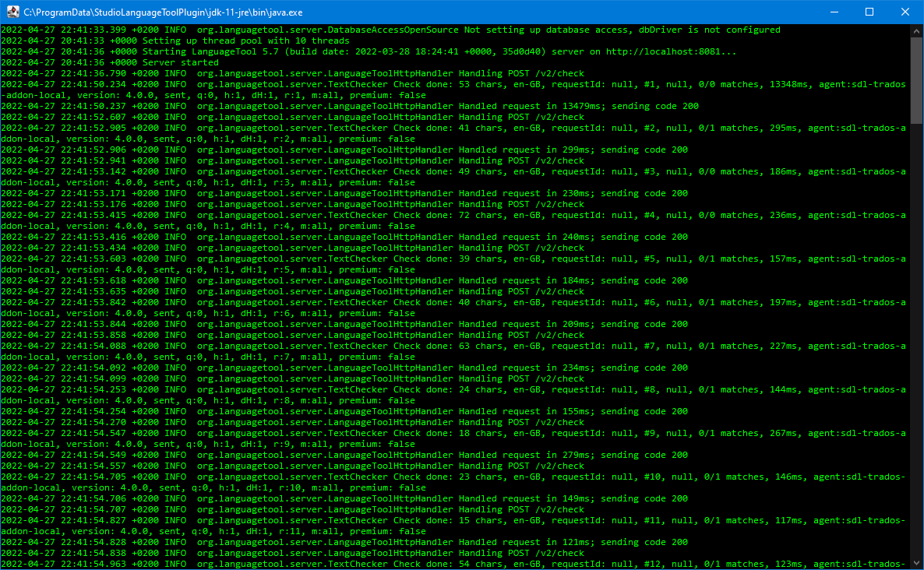The image size is (924, 570).
Task: Click the "Handled request in 121ms" line
Action: 573,542
